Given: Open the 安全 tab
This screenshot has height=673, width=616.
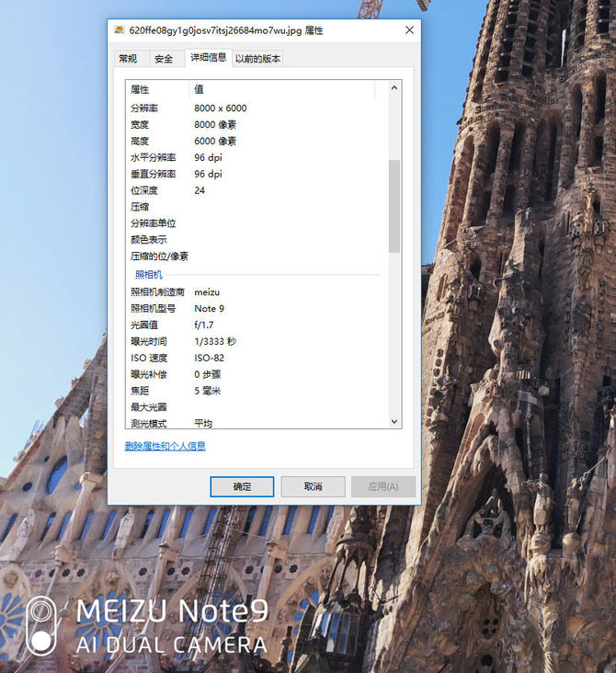Looking at the screenshot, I should pos(164,59).
